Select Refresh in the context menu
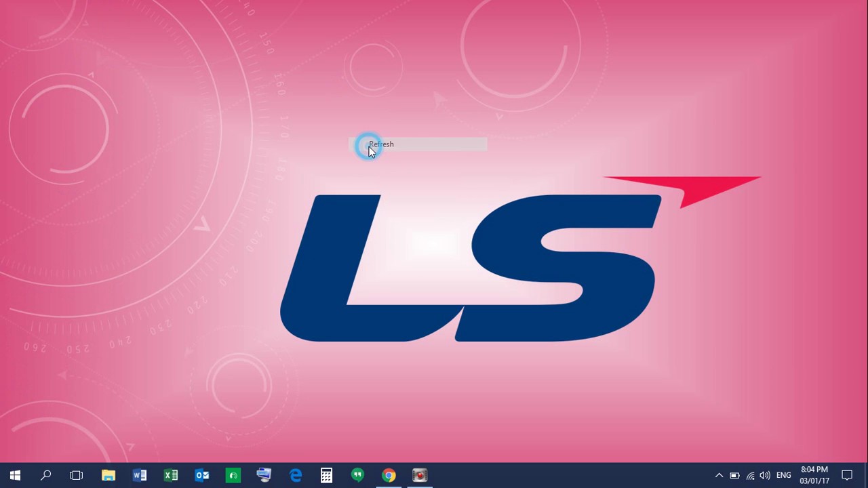 [418, 144]
